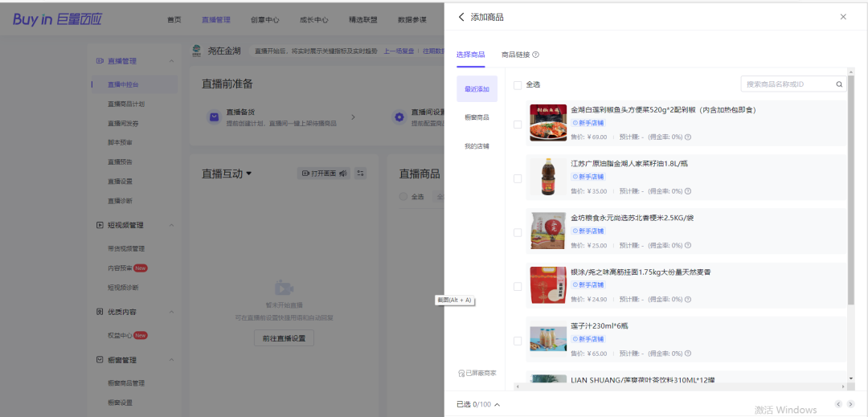
Task: Tick the 全选 checkbox in the product list
Action: coord(518,85)
